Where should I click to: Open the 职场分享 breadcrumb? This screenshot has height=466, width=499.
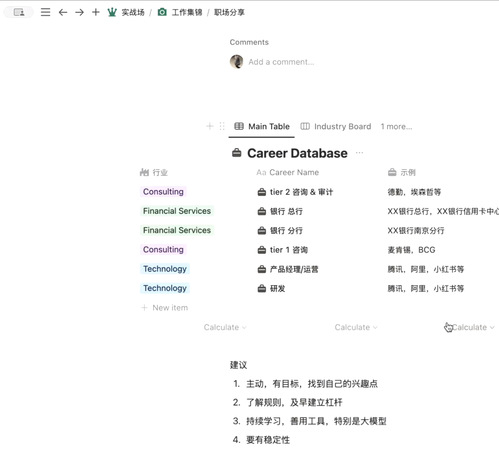[x=229, y=12]
